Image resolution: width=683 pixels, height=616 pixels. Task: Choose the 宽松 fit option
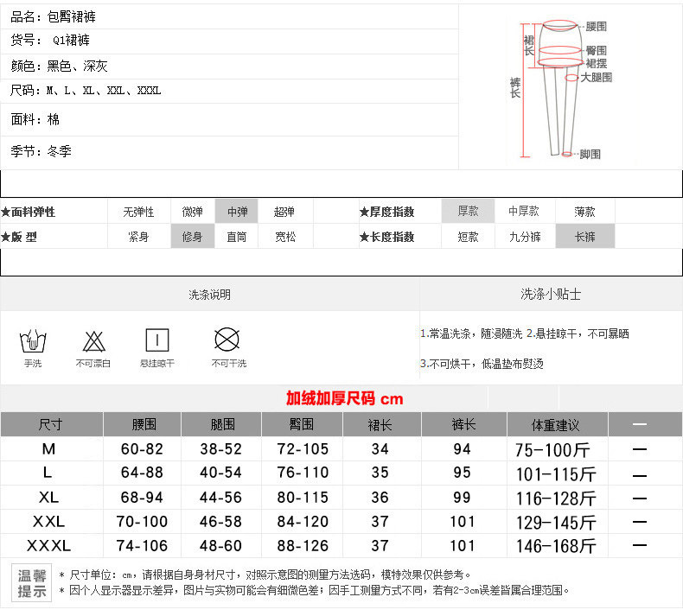285,237
